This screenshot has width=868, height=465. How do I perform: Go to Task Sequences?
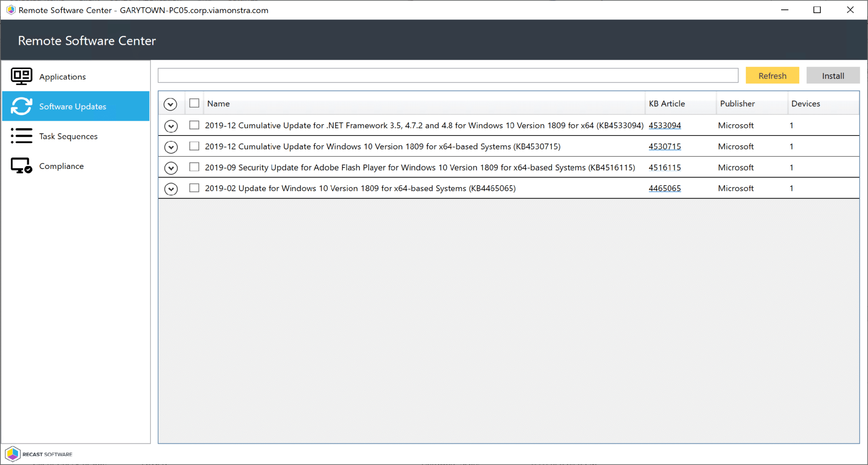[x=76, y=136]
